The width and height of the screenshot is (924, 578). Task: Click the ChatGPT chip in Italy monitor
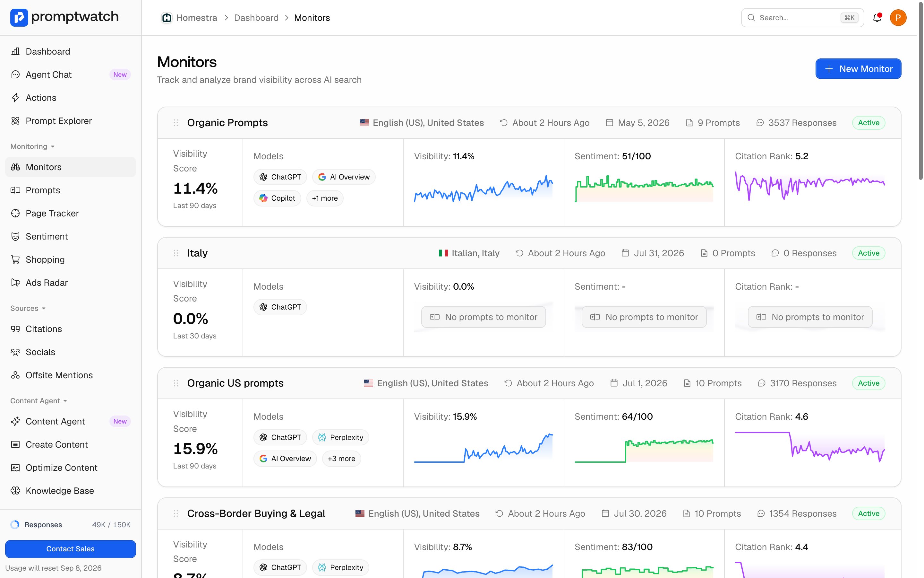[x=280, y=307]
